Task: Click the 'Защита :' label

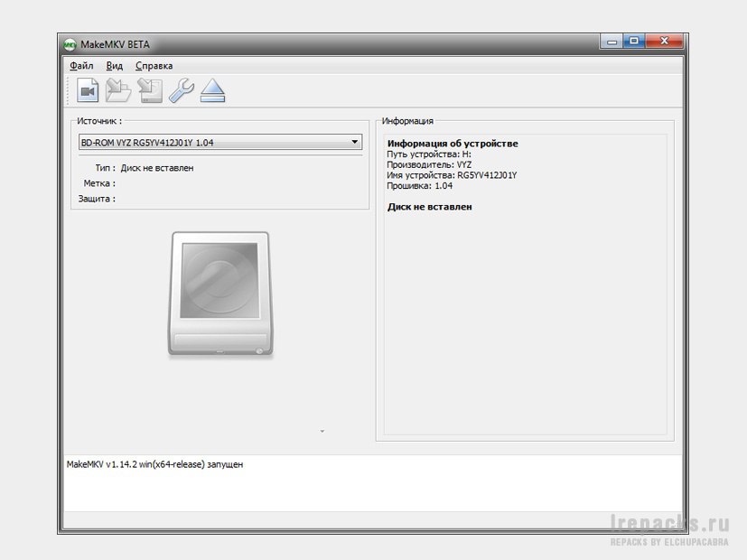Action: 97,199
